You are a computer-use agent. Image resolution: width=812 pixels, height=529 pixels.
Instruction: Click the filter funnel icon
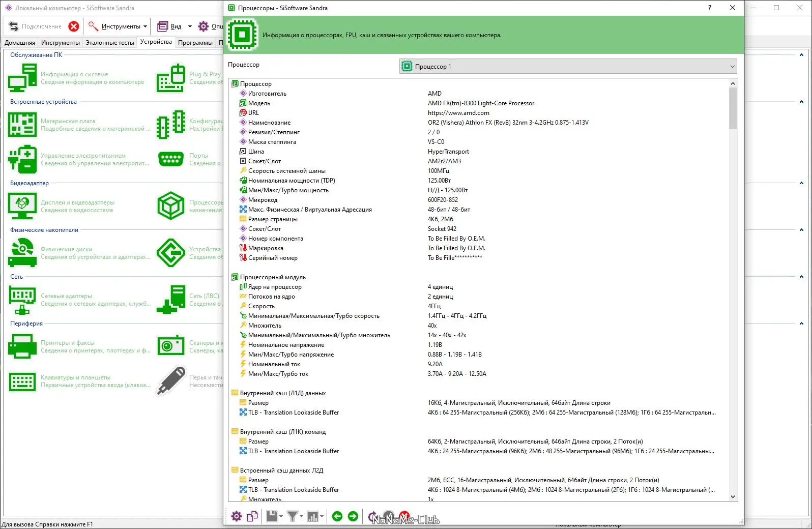click(293, 517)
